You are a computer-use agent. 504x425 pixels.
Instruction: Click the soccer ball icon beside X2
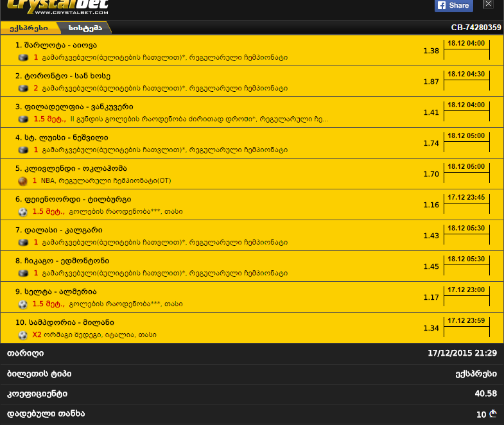(22, 335)
